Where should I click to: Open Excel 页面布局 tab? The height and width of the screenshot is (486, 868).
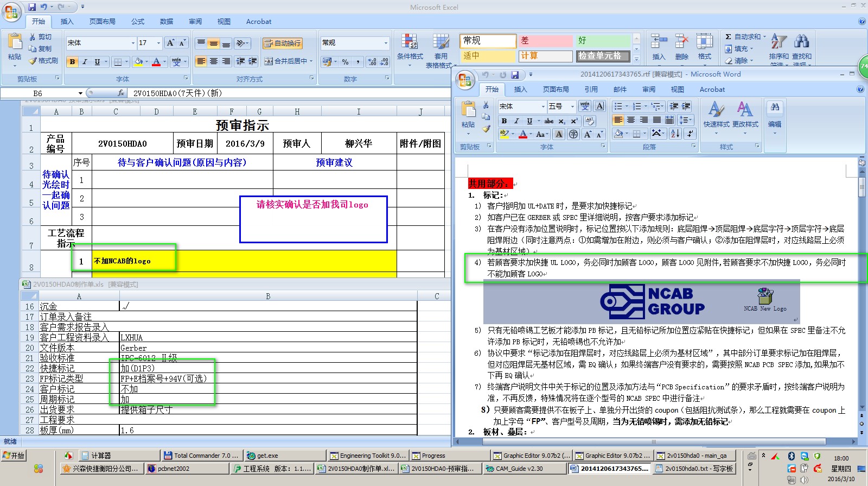(x=103, y=22)
